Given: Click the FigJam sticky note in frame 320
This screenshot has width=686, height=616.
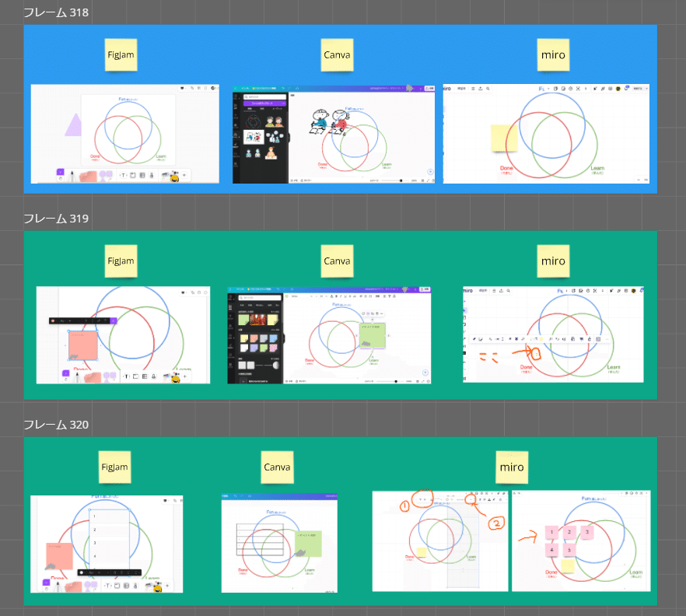Looking at the screenshot, I should pos(114,467).
